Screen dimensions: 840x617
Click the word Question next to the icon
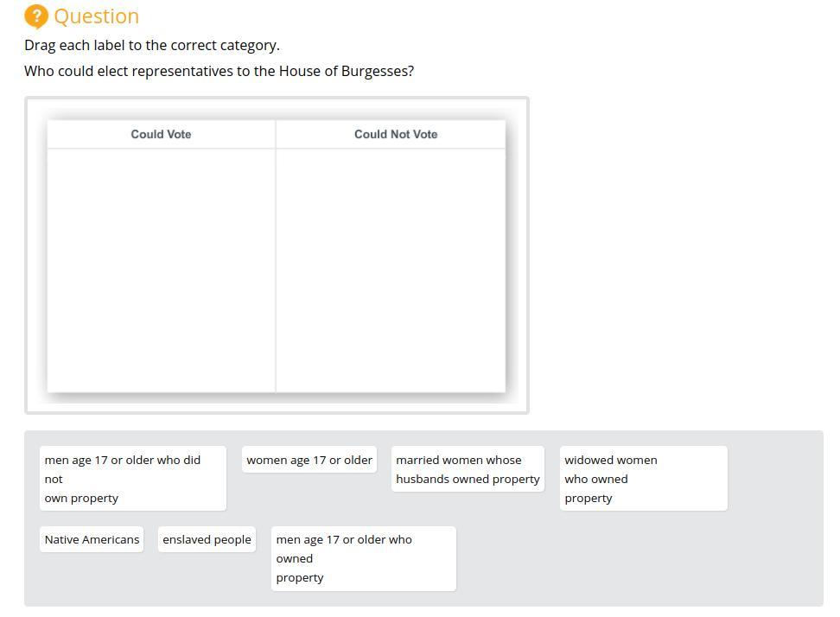click(x=96, y=16)
